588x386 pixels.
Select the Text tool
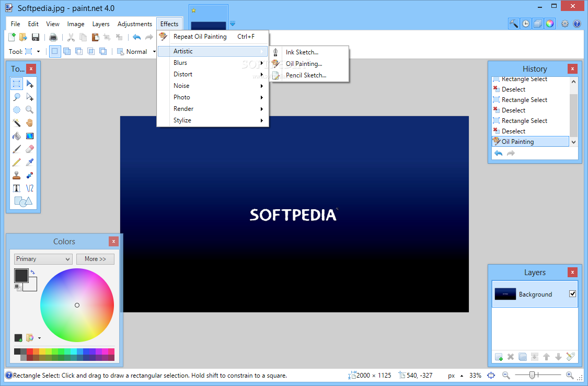[17, 188]
